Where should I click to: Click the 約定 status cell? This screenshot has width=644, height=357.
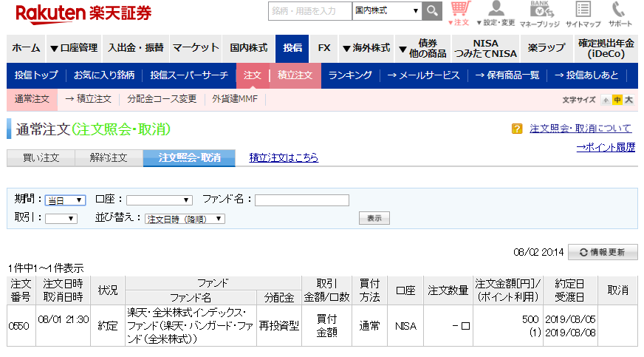[x=108, y=326]
